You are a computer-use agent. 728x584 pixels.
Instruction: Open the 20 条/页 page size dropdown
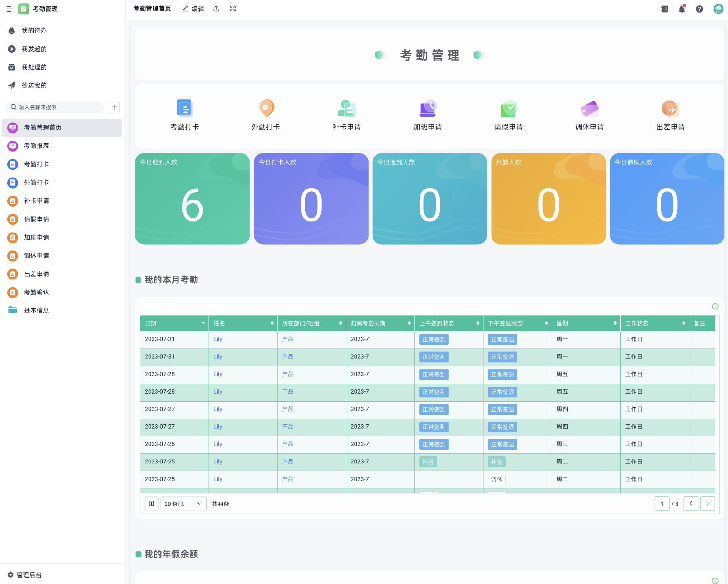coord(183,504)
